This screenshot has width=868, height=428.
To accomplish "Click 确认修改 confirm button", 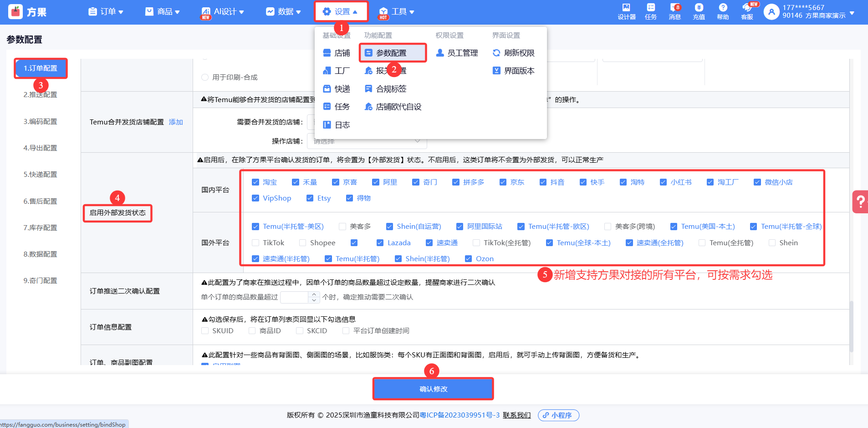I will tap(433, 389).
